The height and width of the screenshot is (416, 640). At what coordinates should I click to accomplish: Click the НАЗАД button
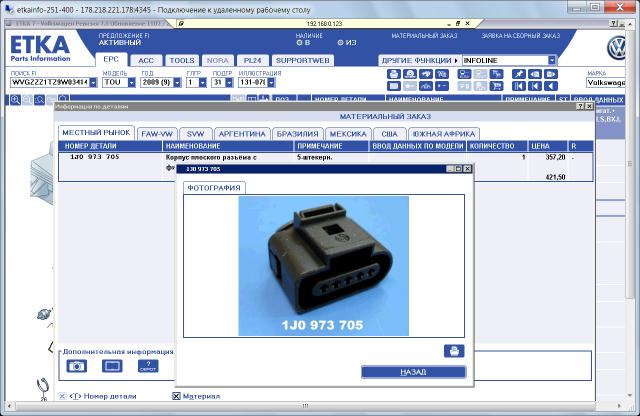pyautogui.click(x=413, y=372)
